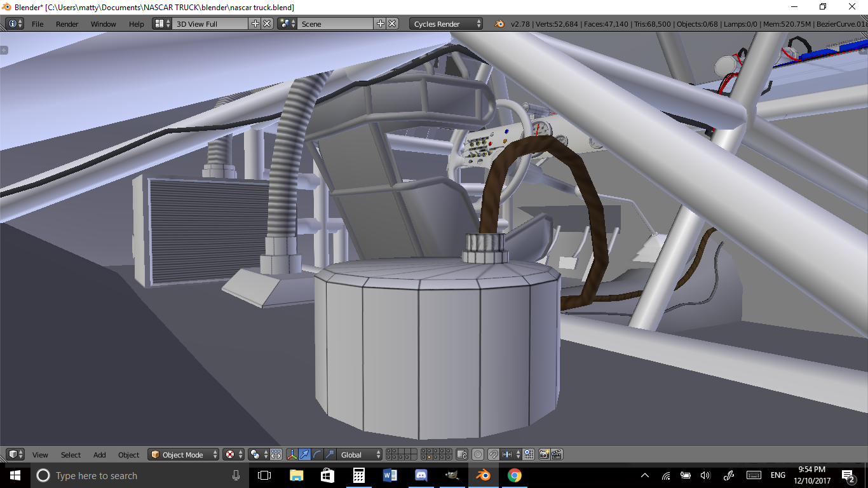Delete the 3D View Full screen layout
The width and height of the screenshot is (868, 488).
point(268,24)
